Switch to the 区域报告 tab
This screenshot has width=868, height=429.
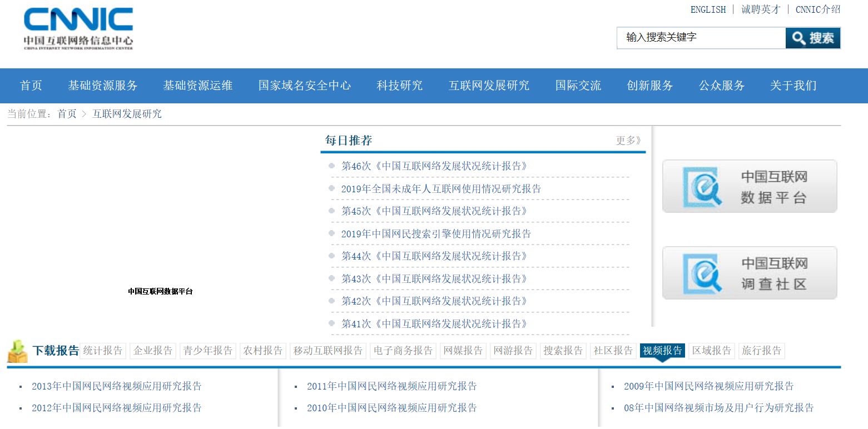click(711, 351)
